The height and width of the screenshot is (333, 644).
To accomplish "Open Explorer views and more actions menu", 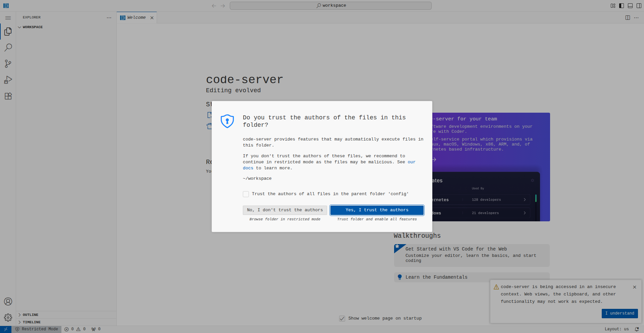I will point(109,18).
